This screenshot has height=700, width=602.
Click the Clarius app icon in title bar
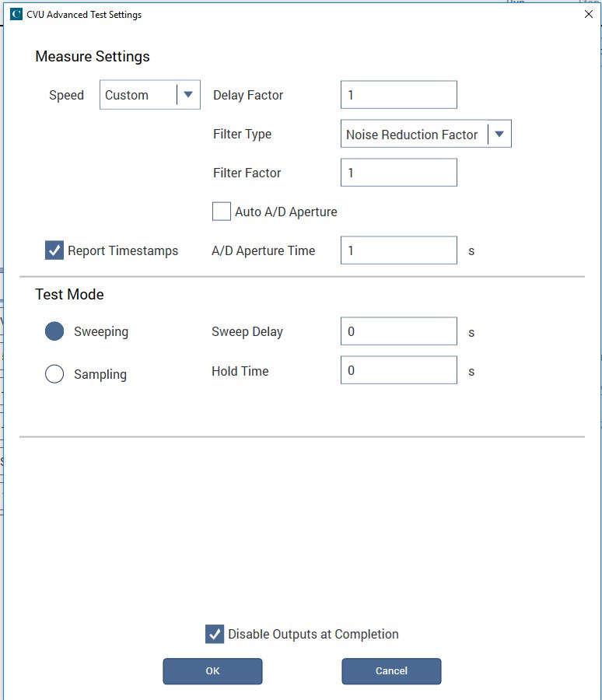pyautogui.click(x=16, y=14)
